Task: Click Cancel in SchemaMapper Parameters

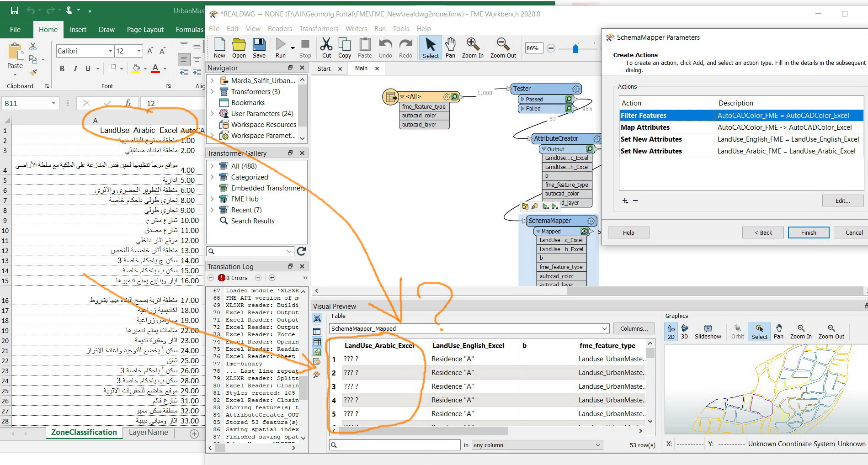Action: (853, 232)
